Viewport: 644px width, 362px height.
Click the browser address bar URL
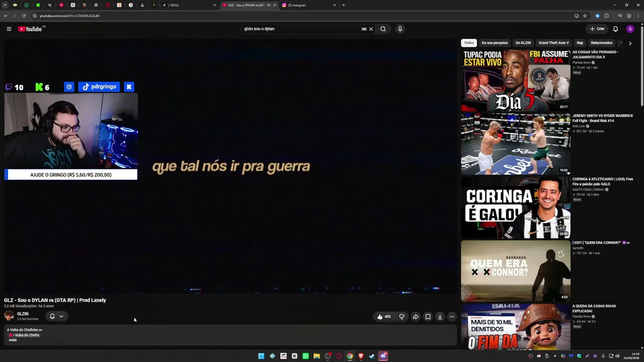pos(69,16)
